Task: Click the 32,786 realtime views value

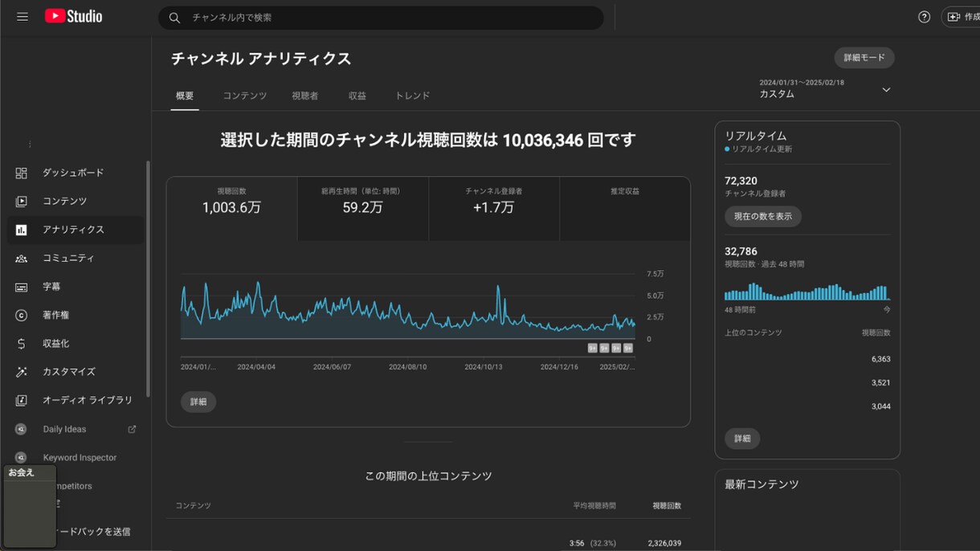Action: pos(741,251)
